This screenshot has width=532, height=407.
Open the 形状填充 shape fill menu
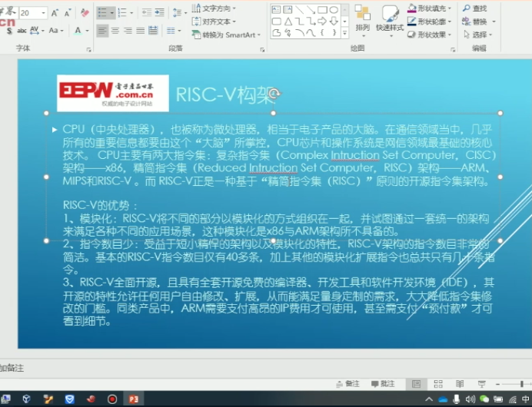[430, 8]
